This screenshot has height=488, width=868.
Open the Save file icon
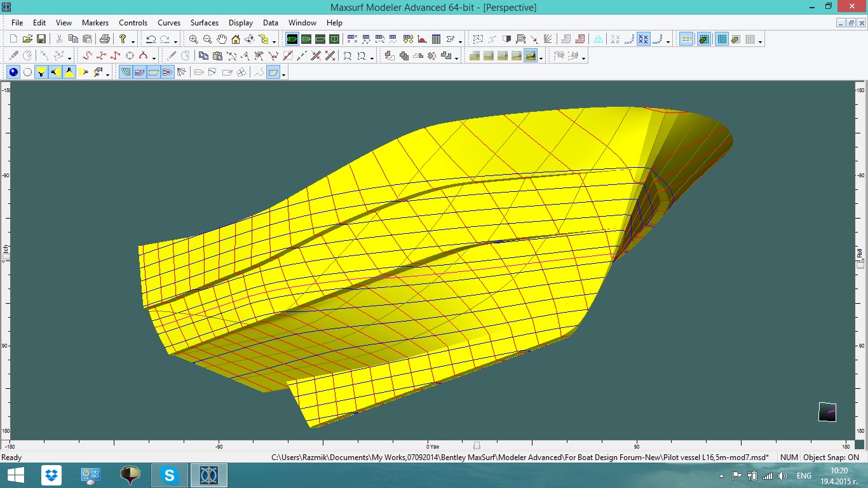point(41,39)
